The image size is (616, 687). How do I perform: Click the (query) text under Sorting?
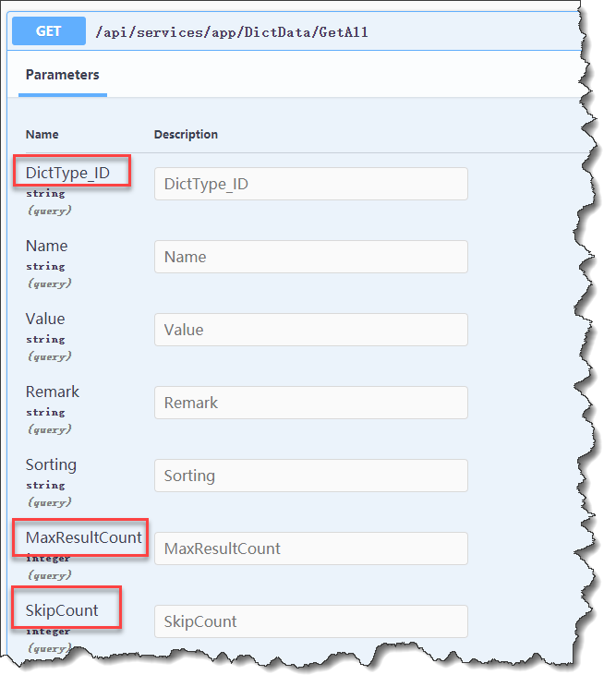pos(50,502)
